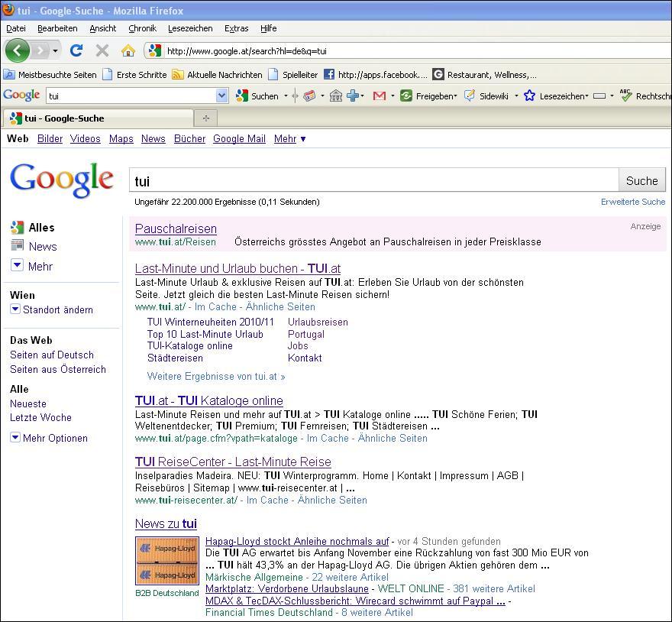This screenshot has height=622, width=672.
Task: Open Weitere Ergebnisse von tui.at link
Action: [x=216, y=377]
